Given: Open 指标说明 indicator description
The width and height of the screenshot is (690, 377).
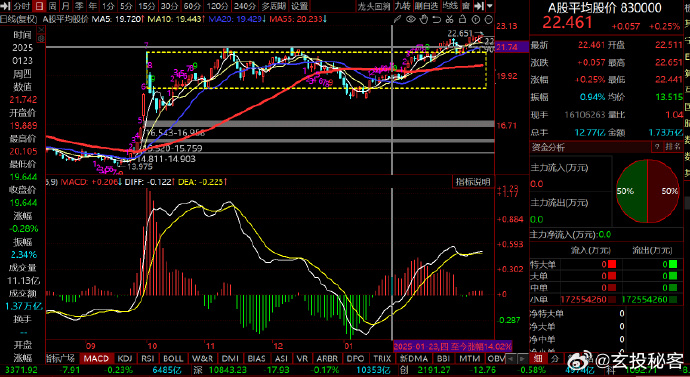Looking at the screenshot, I should pyautogui.click(x=473, y=182).
